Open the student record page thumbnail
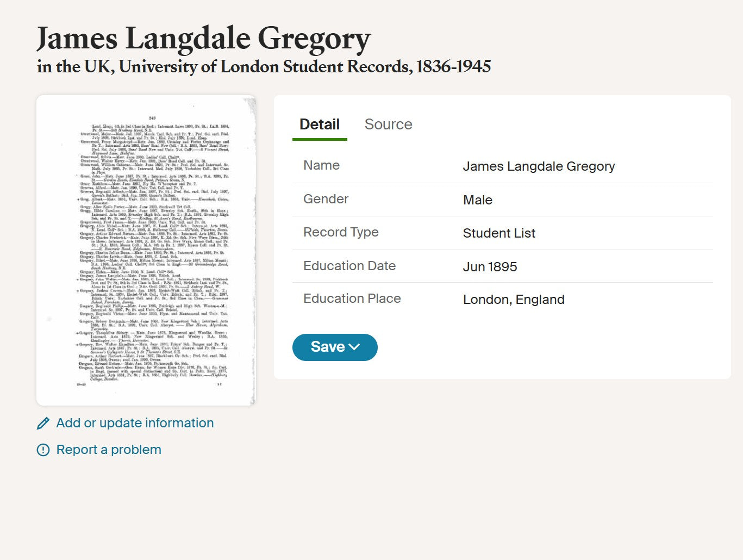The width and height of the screenshot is (743, 560). 146,250
